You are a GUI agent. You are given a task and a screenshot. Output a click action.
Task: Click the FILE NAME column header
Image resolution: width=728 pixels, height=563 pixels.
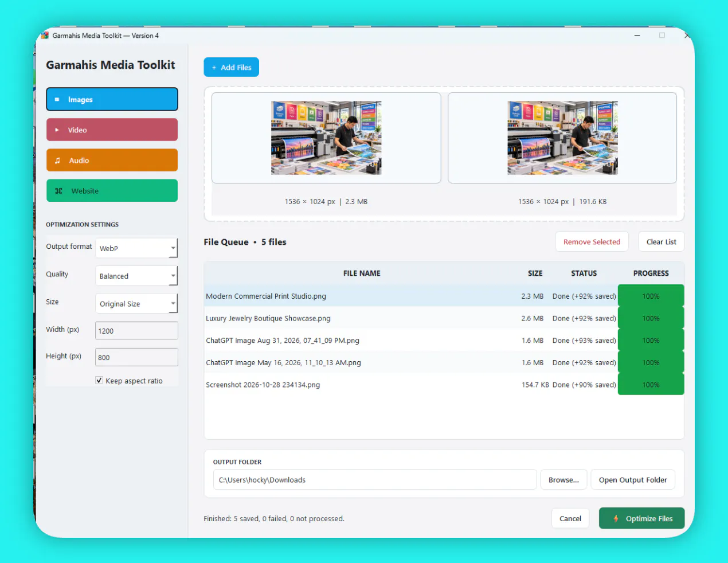coord(362,273)
